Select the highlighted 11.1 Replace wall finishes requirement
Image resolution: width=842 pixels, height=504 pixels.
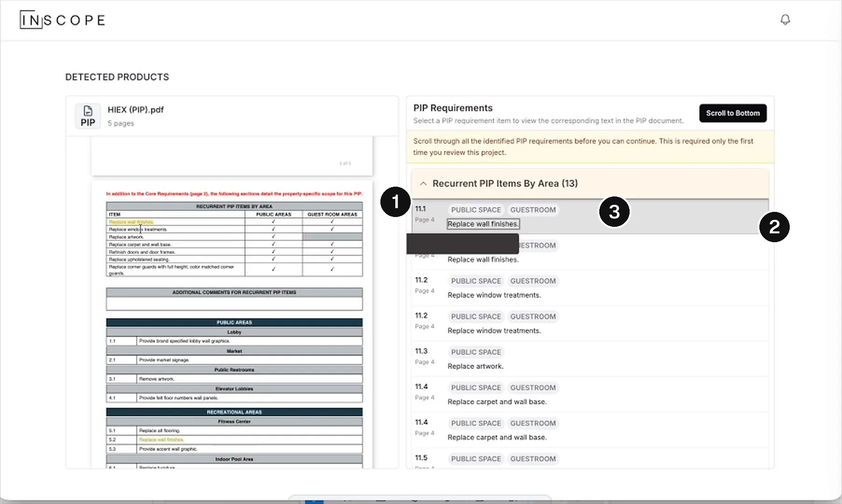pos(590,217)
